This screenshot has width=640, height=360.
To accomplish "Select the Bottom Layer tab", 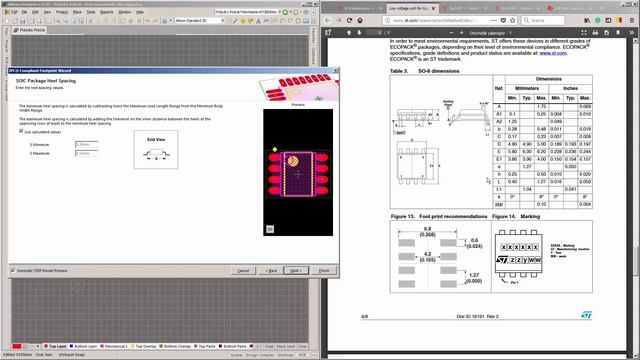I will click(x=84, y=346).
